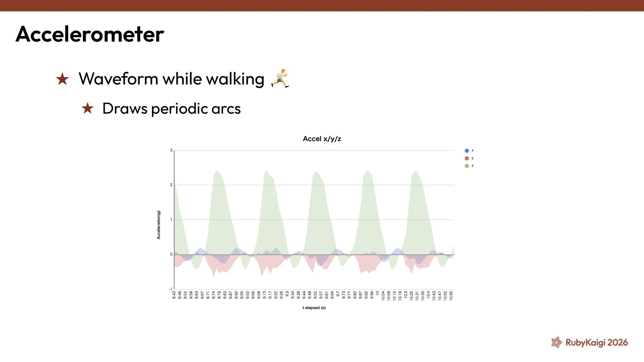Click the 9.3 x-axis tick label
Image resolution: width=644 pixels, height=362 pixels.
(x=287, y=294)
